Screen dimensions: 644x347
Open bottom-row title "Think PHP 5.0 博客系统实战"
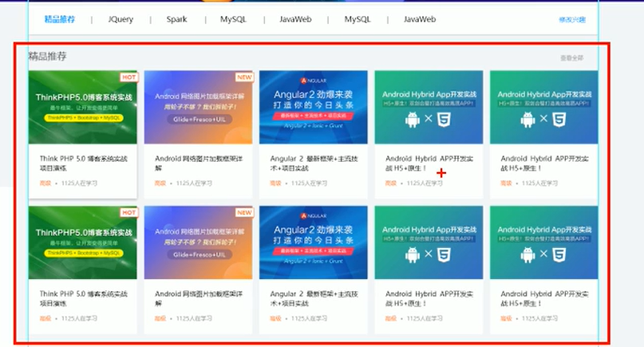click(83, 298)
